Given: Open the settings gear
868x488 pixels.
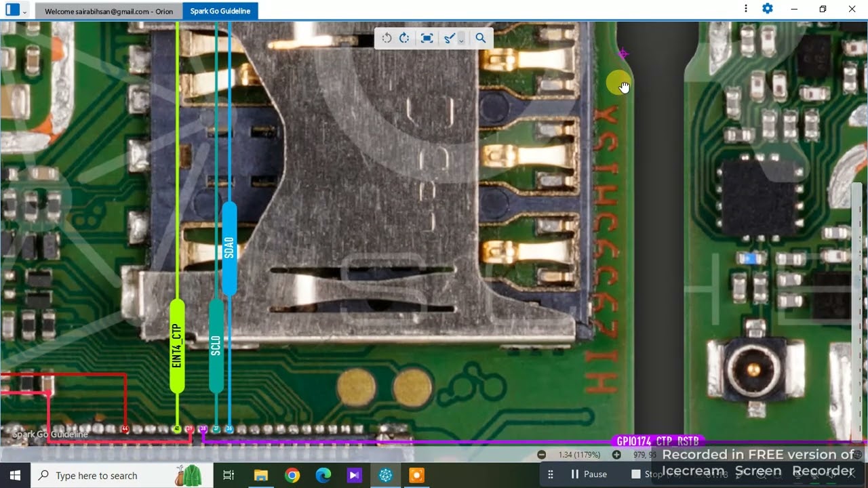Looking at the screenshot, I should click(768, 9).
